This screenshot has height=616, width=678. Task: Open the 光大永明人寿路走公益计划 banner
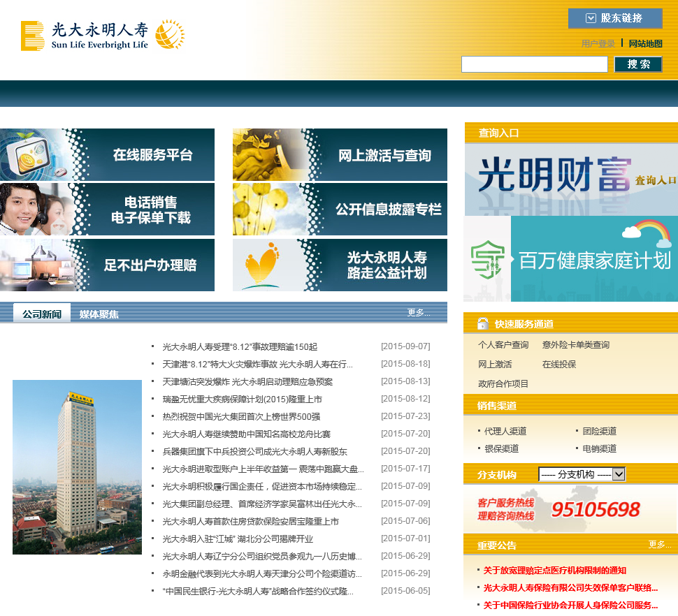click(x=340, y=265)
